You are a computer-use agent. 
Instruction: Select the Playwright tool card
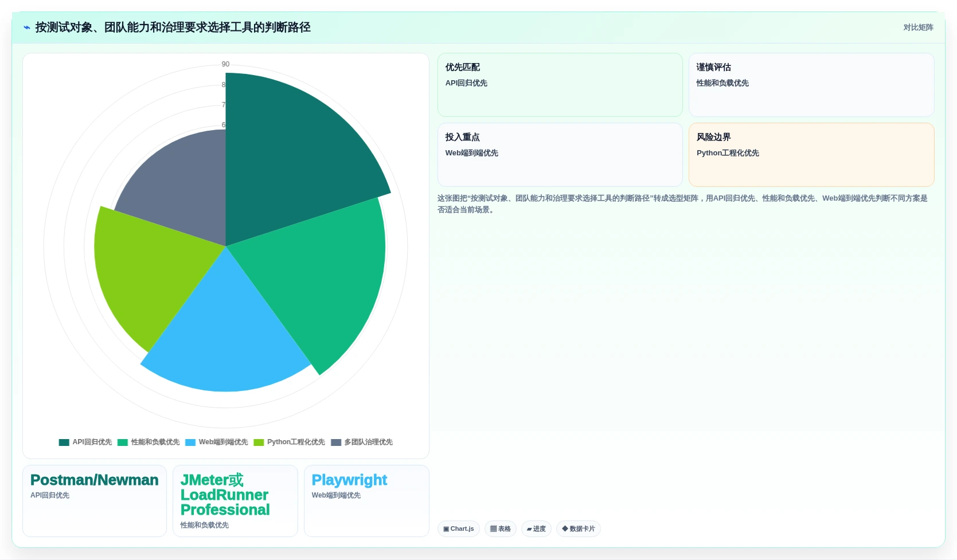point(366,501)
